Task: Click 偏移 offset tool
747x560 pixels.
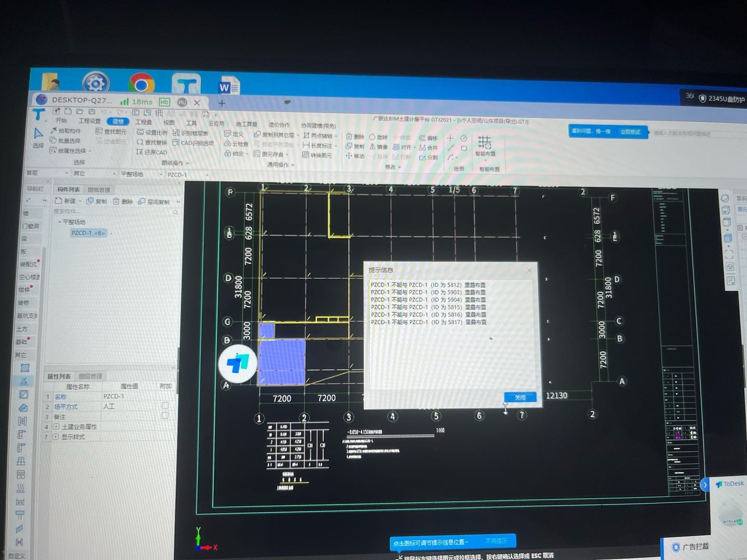Action: tap(428, 138)
